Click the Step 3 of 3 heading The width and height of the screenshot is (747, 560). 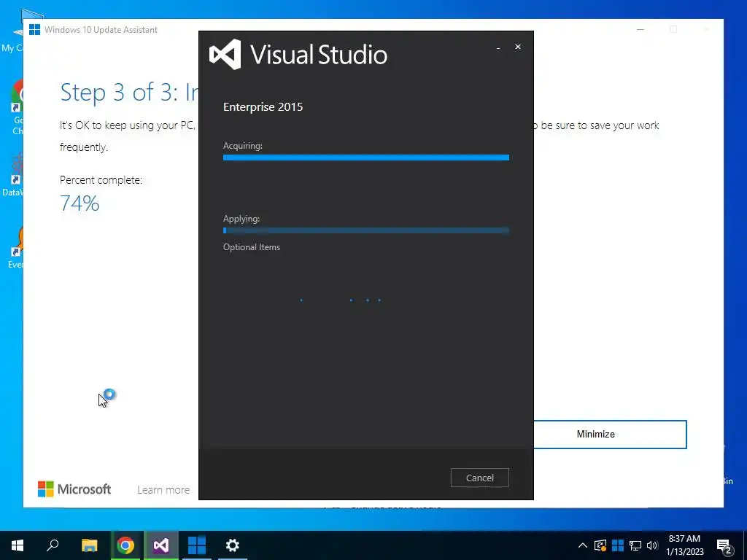pyautogui.click(x=128, y=93)
